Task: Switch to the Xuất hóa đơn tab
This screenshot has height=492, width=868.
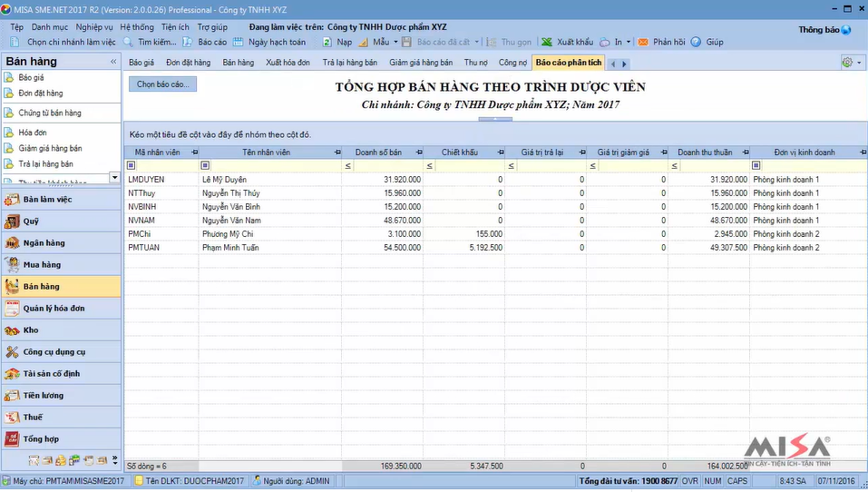Action: [x=288, y=63]
